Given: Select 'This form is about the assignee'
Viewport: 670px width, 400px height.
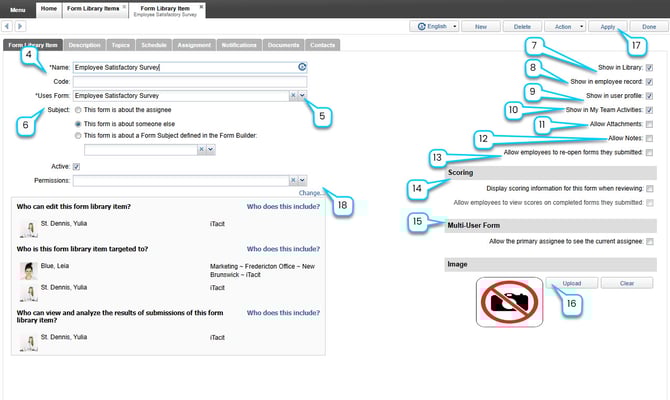Looking at the screenshot, I should tap(79, 108).
